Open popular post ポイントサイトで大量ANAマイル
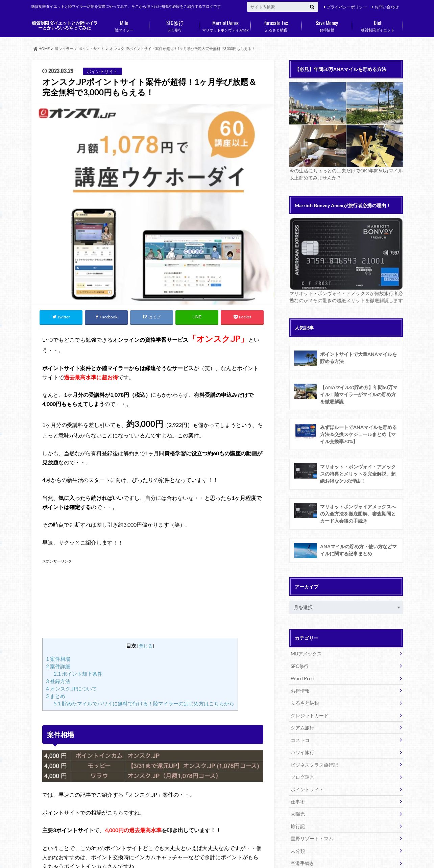The image size is (434, 868). tap(346, 358)
